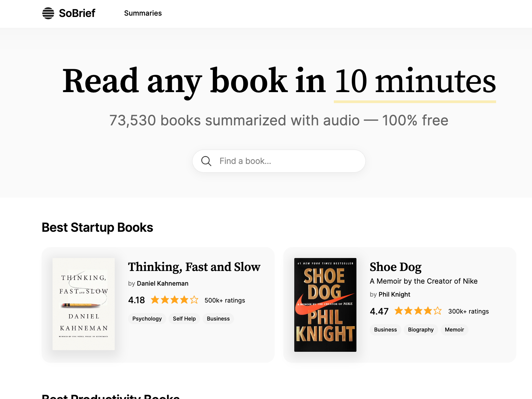Click the Biography tag on Shoe Dog
The height and width of the screenshot is (399, 532).
click(421, 330)
